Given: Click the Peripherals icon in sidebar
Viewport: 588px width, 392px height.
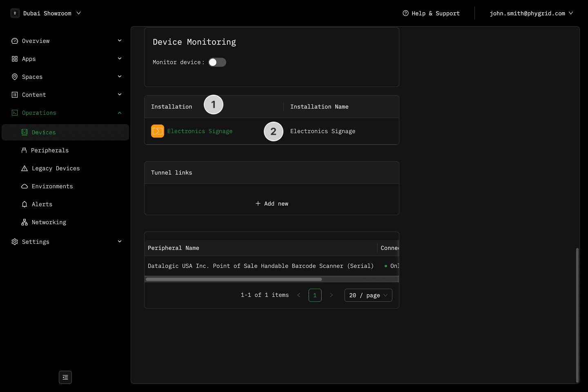Looking at the screenshot, I should 24,150.
